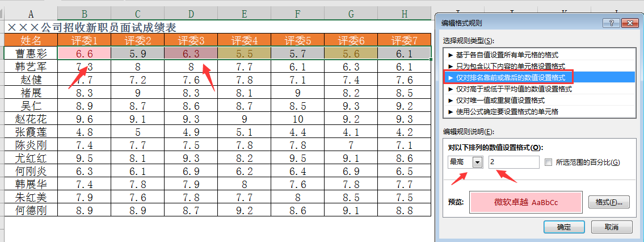Click the 评委4 header cell
This screenshot has width=644, height=242.
pos(245,40)
